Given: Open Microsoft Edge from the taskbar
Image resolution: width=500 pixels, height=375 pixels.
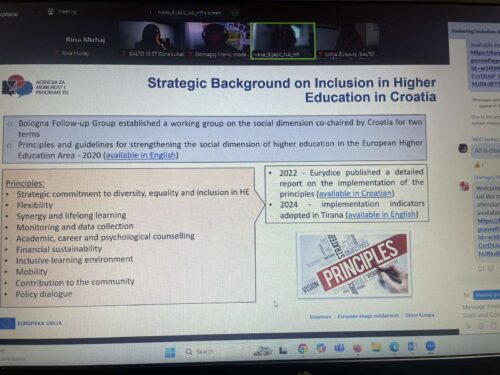Looking at the screenshot, I should point(394,347).
